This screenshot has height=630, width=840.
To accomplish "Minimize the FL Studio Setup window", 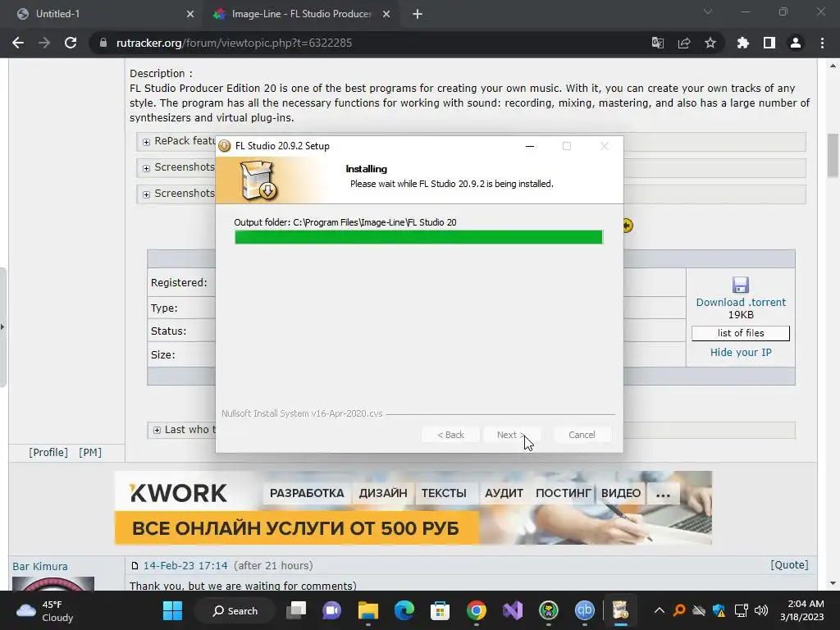I will click(x=530, y=146).
